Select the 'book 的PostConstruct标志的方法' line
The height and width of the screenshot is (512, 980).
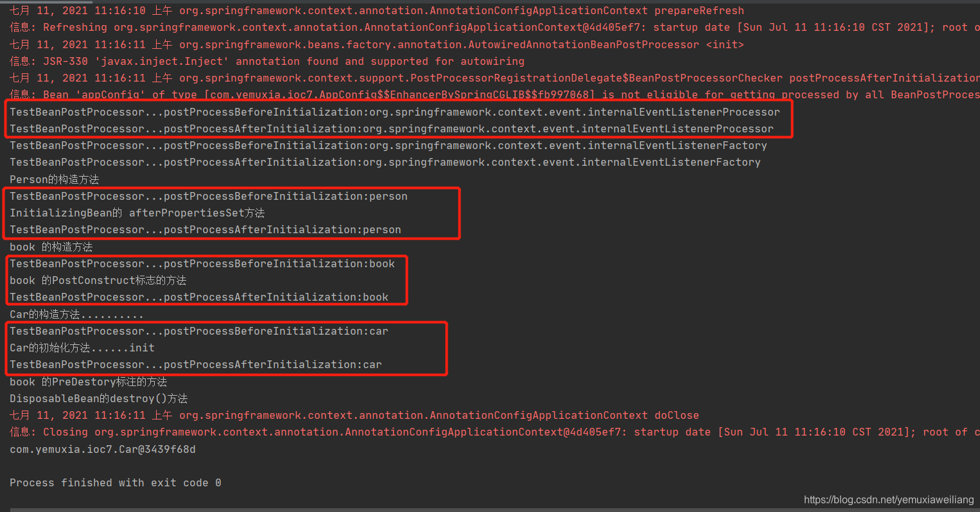(x=98, y=281)
